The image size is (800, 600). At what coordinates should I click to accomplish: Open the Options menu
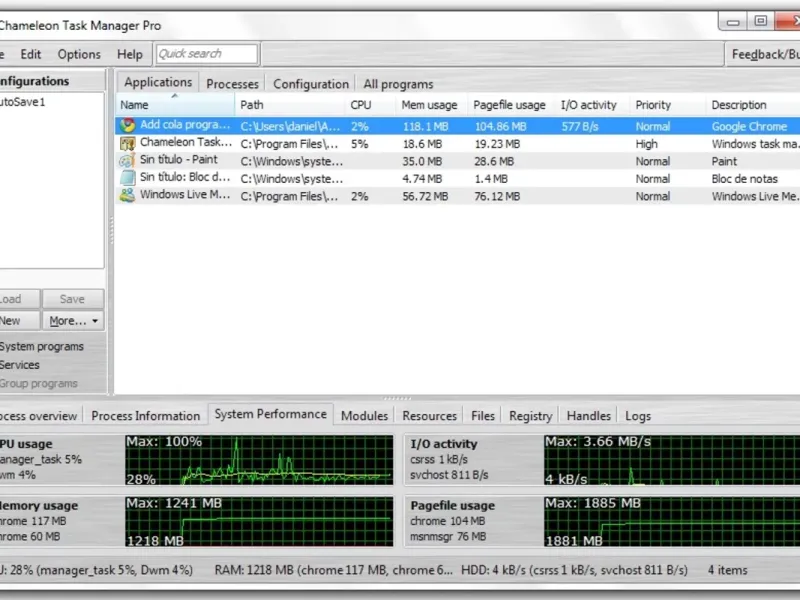(79, 54)
